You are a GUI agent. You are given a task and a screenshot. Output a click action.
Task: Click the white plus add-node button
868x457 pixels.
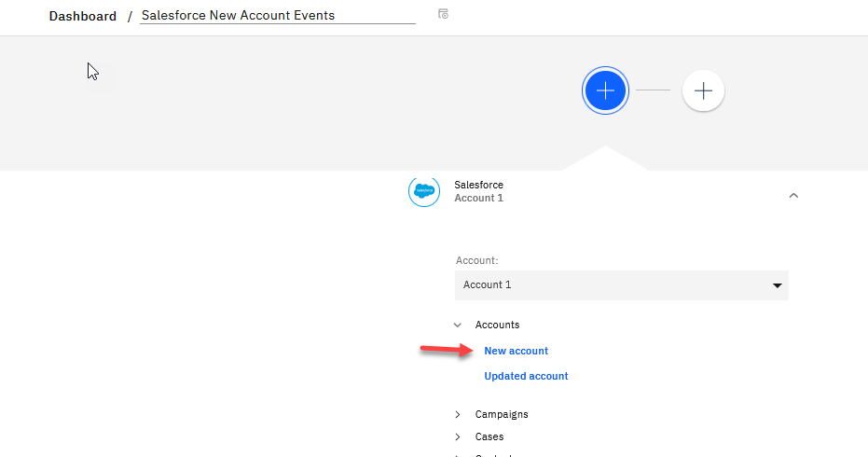tap(703, 90)
